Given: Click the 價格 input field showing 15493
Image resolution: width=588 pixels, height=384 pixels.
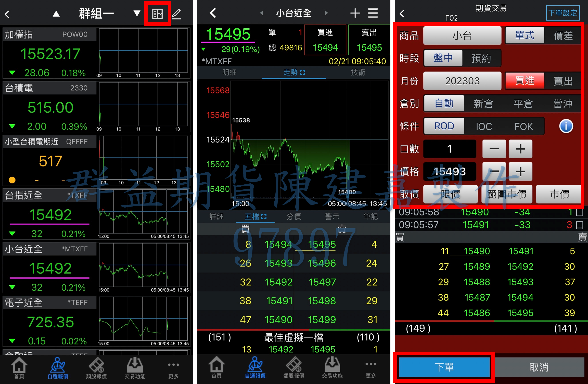Looking at the screenshot, I should coord(450,171).
